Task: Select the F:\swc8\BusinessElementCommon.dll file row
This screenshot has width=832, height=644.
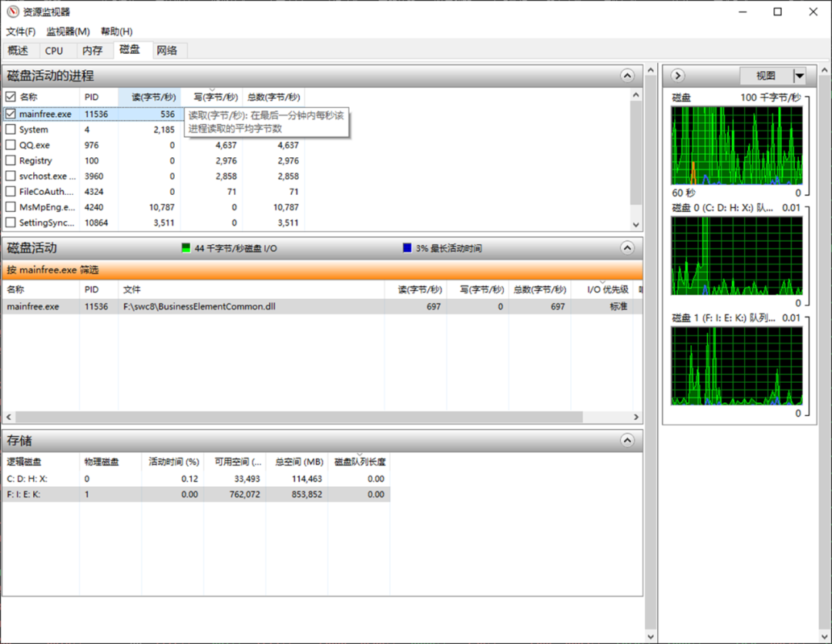Action: (x=199, y=307)
